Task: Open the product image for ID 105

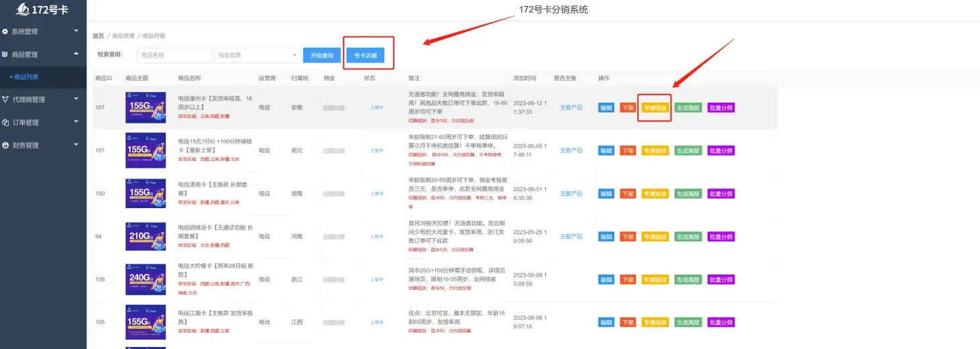Action: click(x=146, y=322)
